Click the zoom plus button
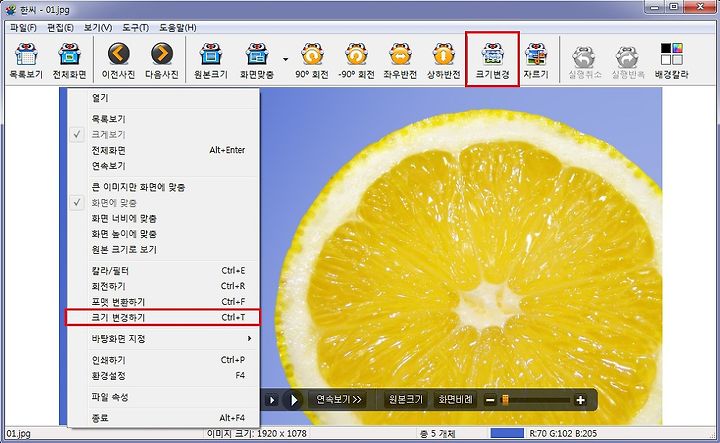The height and width of the screenshot is (443, 720). click(x=580, y=400)
